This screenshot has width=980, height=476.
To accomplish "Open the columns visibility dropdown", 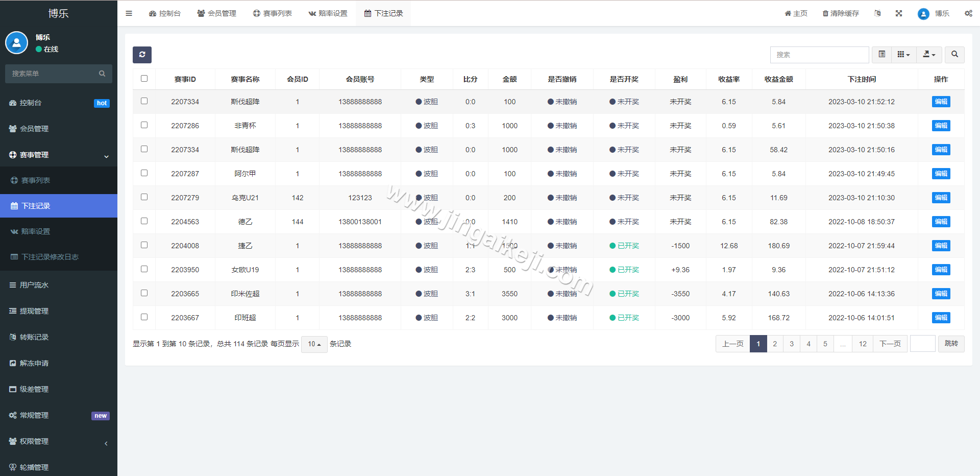I will [903, 55].
